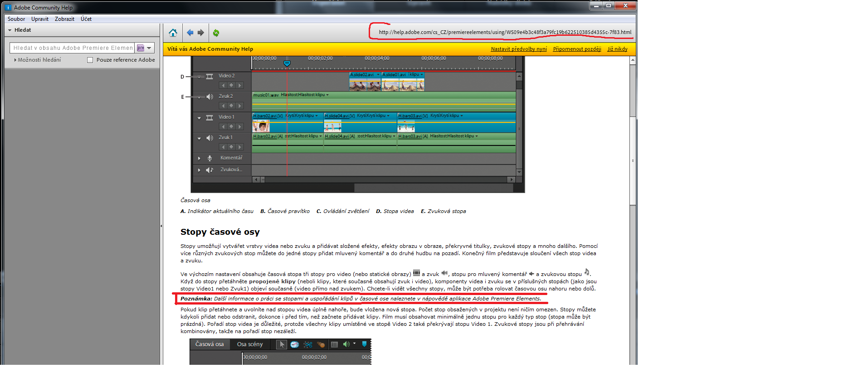Viewport: 868px width, 392px height.
Task: Go to the help home page icon
Action: 173,33
